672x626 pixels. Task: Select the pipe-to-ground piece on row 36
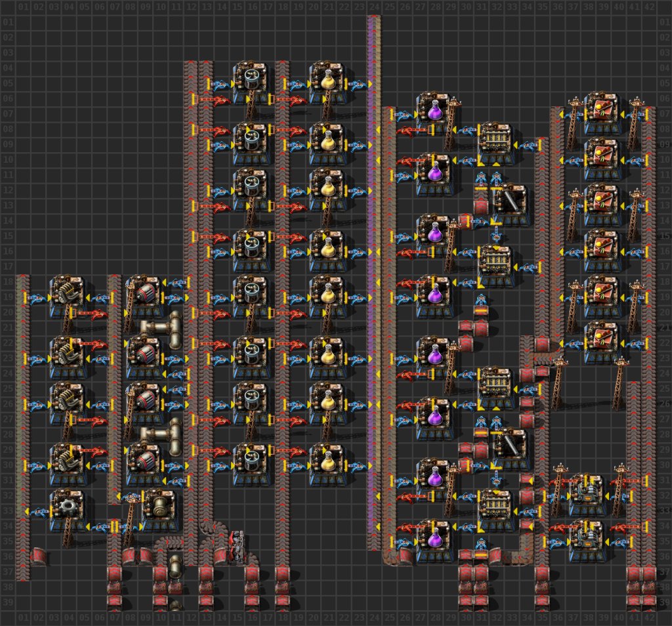tap(176, 565)
